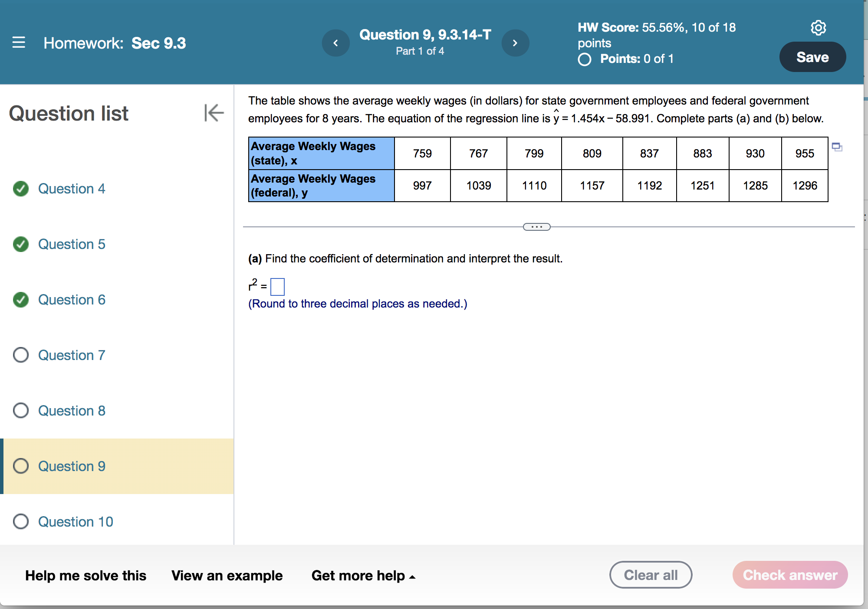Expand the ellipsis divider handle
868x609 pixels.
pos(536,227)
